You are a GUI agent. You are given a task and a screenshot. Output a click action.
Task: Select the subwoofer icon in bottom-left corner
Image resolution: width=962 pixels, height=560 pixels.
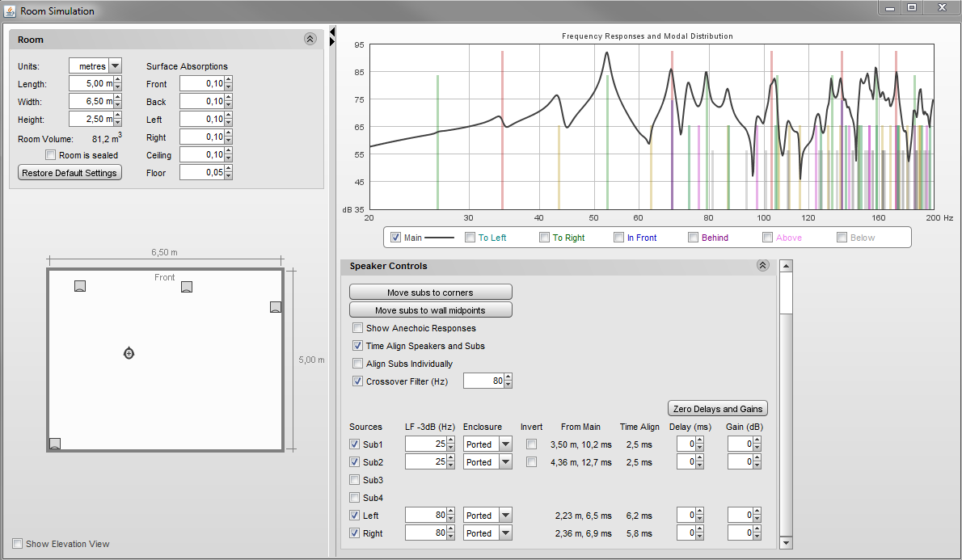pos(55,443)
